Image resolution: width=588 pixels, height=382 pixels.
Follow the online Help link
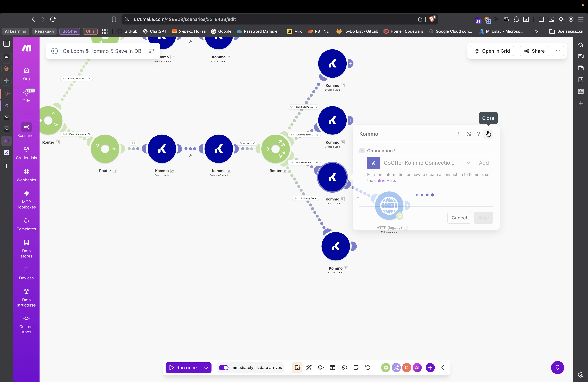[x=384, y=180]
